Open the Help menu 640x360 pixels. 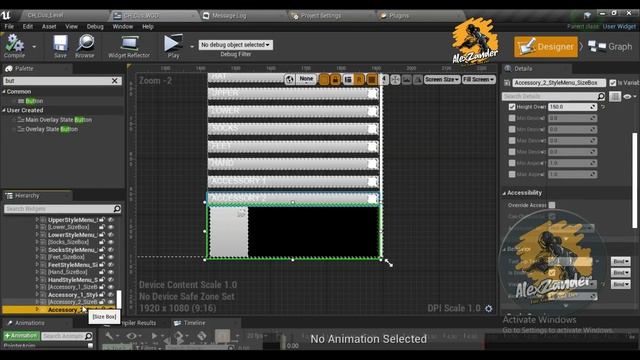click(148, 27)
